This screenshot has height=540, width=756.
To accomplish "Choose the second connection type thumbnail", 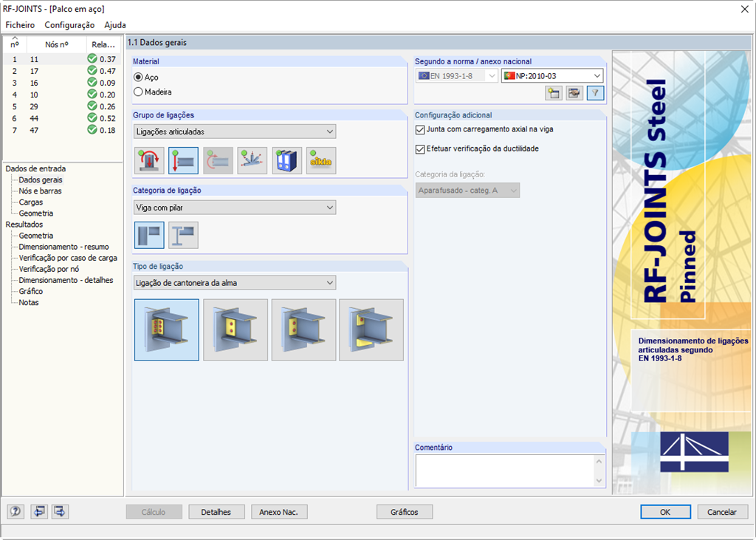I will tap(236, 329).
